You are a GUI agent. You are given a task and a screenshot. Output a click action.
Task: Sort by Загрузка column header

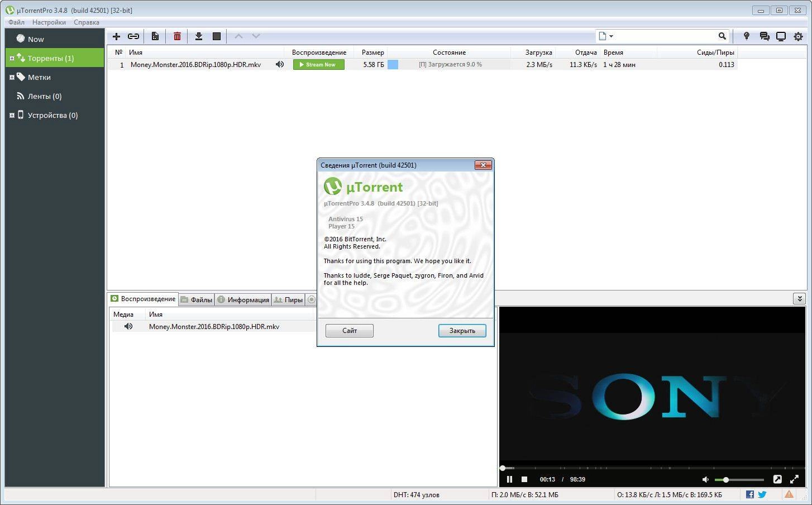click(532, 53)
